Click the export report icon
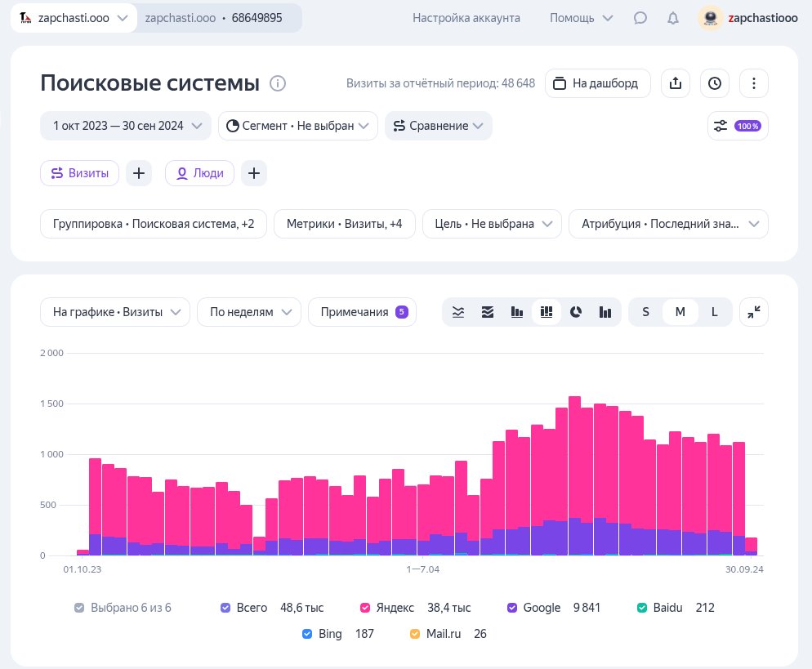Screen dimensions: 812x669 tap(675, 83)
